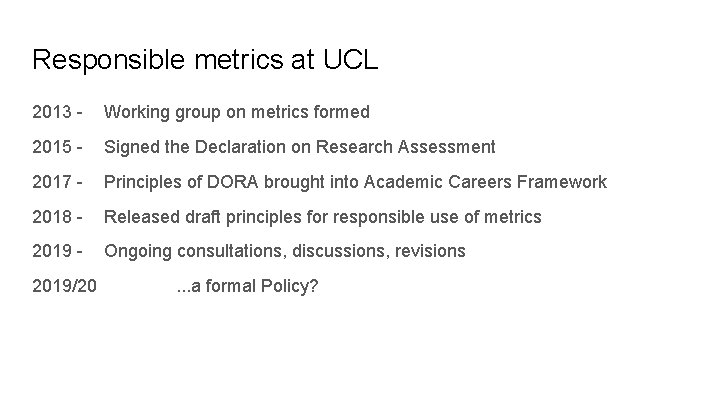Click Released draft principles text line
Screen dimensions: 720x405
323,217
